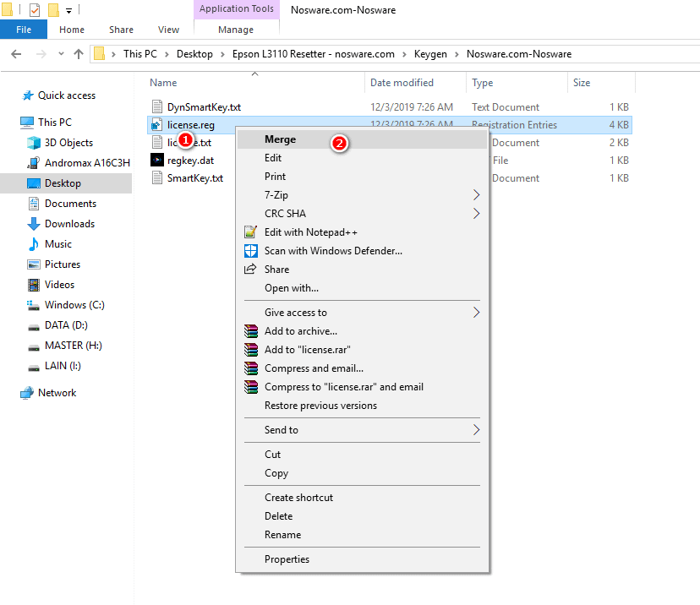Click WinRAR icon beside Compress and email

pos(251,368)
